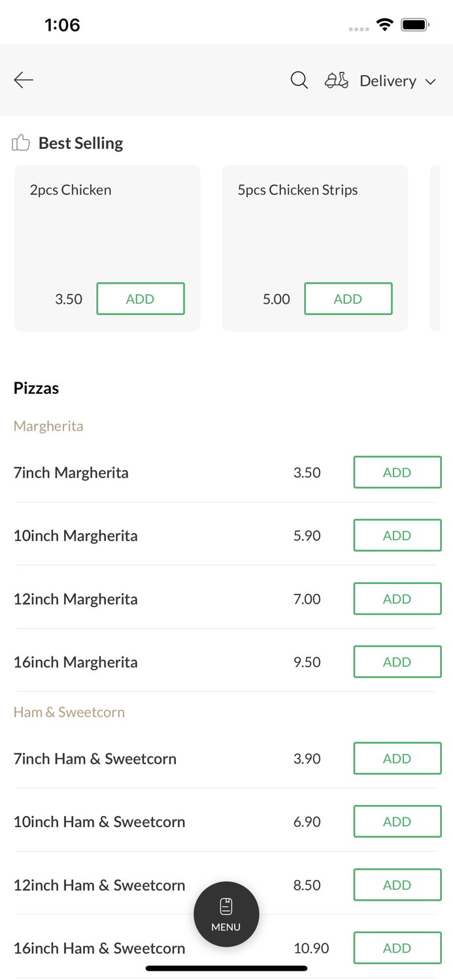Open the floating MENU button
This screenshot has height=980, width=453.
pos(226,914)
